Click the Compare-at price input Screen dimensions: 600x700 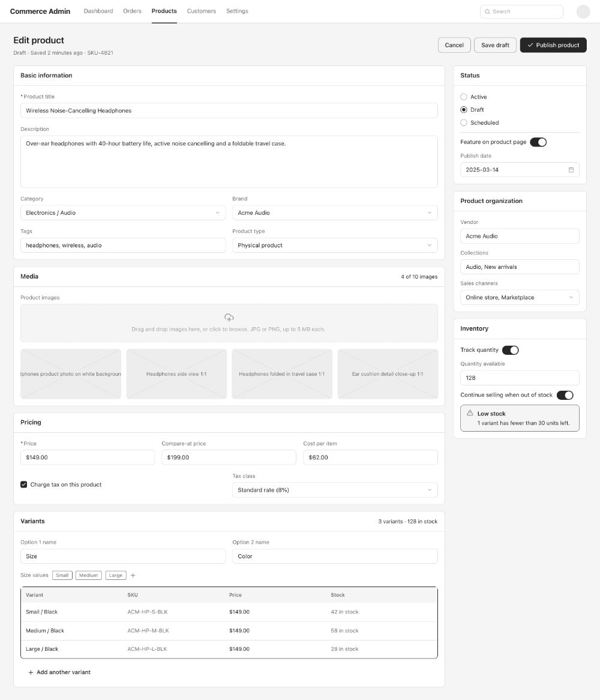(x=229, y=457)
